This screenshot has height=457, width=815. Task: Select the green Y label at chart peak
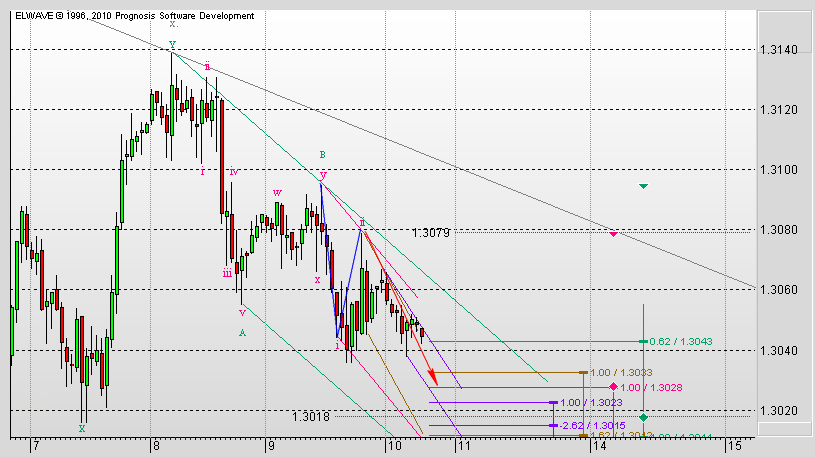coord(172,46)
